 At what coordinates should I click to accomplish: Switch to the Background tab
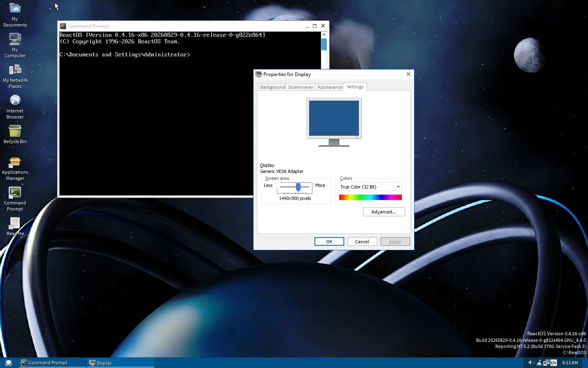pos(272,87)
